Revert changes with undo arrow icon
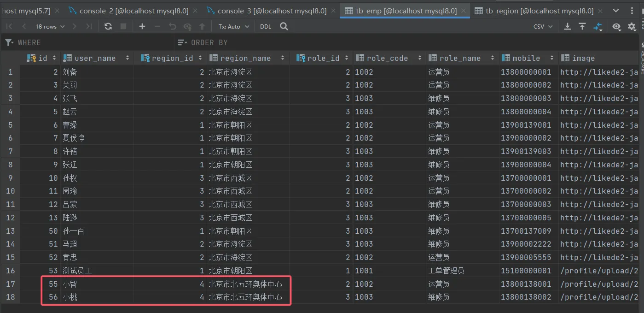This screenshot has height=313, width=644. point(173,26)
